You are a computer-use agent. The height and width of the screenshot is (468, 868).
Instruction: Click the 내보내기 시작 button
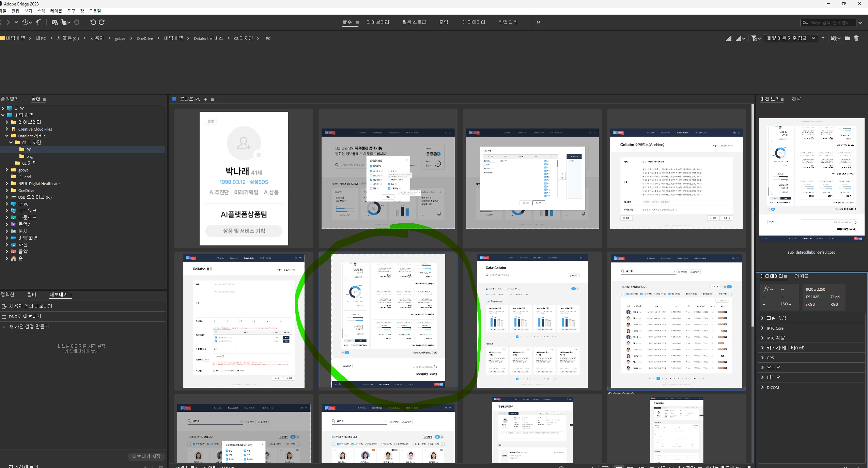(146, 456)
